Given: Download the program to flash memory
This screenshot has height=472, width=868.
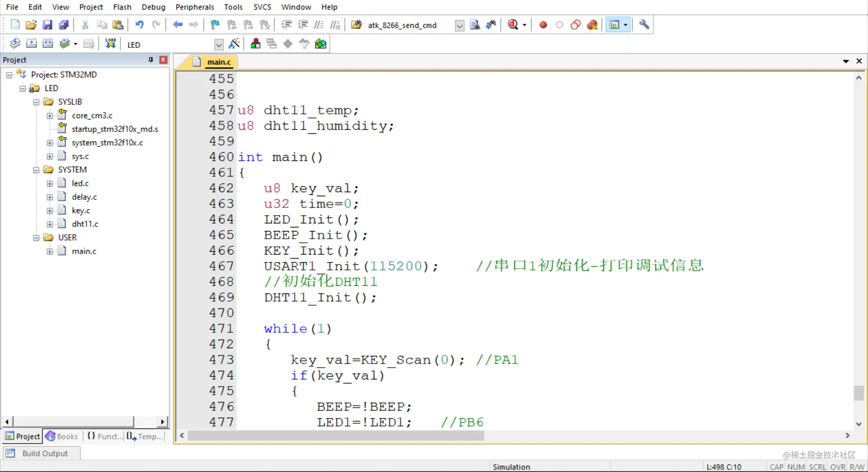Looking at the screenshot, I should 110,43.
